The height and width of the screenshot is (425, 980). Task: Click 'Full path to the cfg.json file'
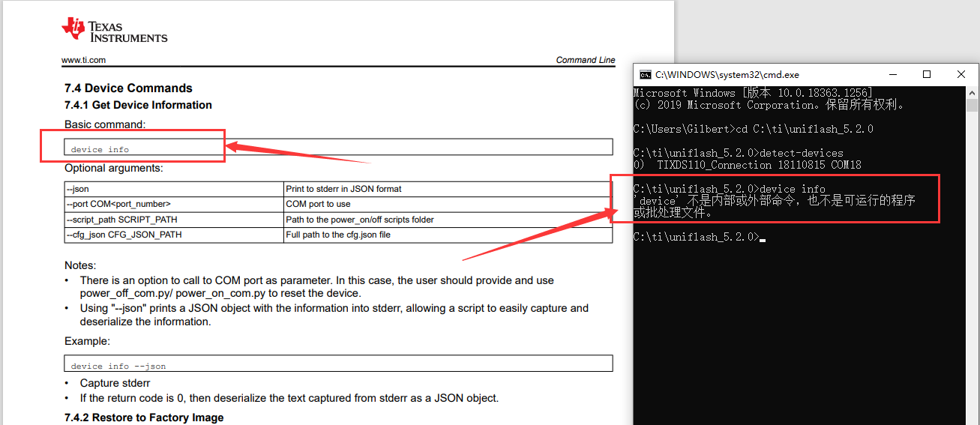pos(448,235)
